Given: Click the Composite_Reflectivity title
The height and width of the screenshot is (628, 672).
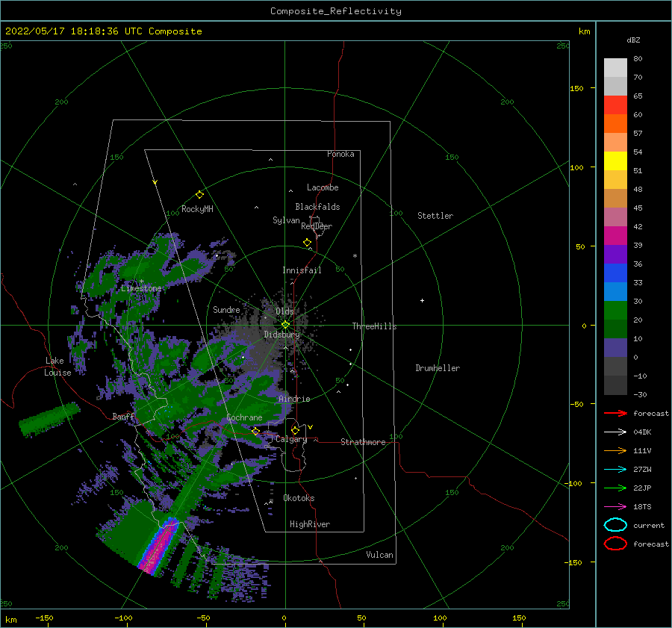Looking at the screenshot, I should point(336,11).
